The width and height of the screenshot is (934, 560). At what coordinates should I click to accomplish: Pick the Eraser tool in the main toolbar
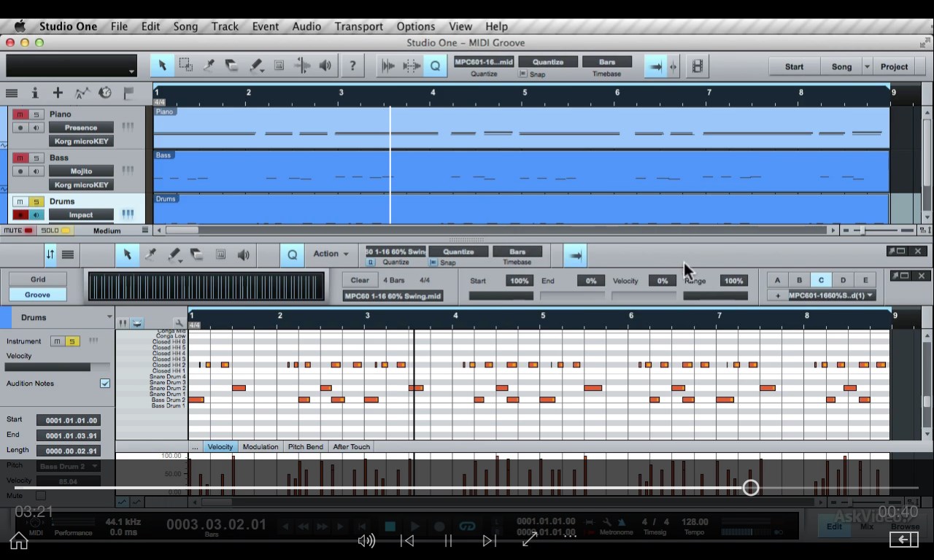pos(232,66)
